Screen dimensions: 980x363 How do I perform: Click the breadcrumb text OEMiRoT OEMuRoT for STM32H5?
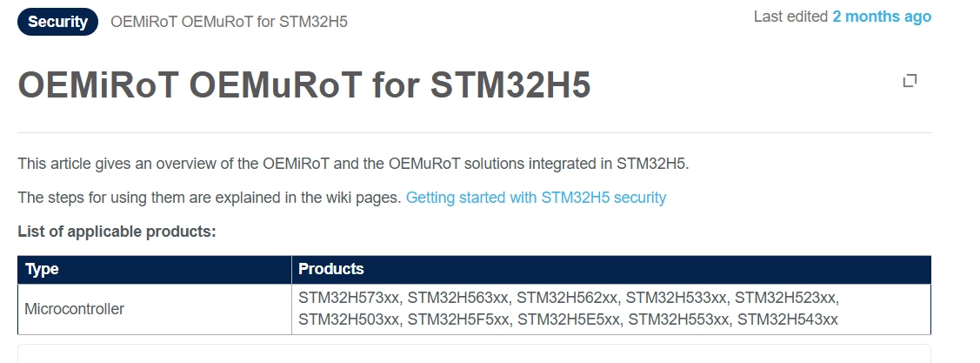tap(229, 22)
